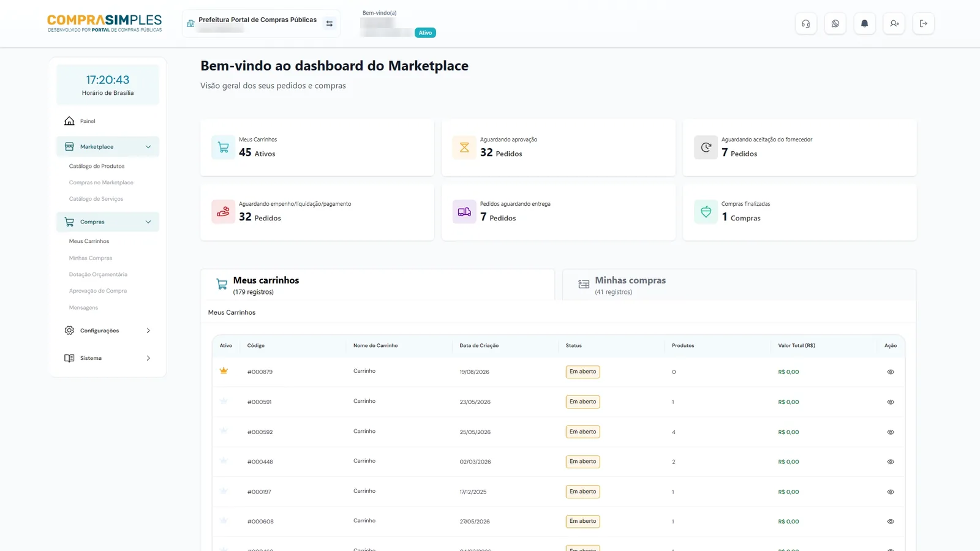
Task: Toggle the star for cart #000592
Action: pyautogui.click(x=224, y=431)
